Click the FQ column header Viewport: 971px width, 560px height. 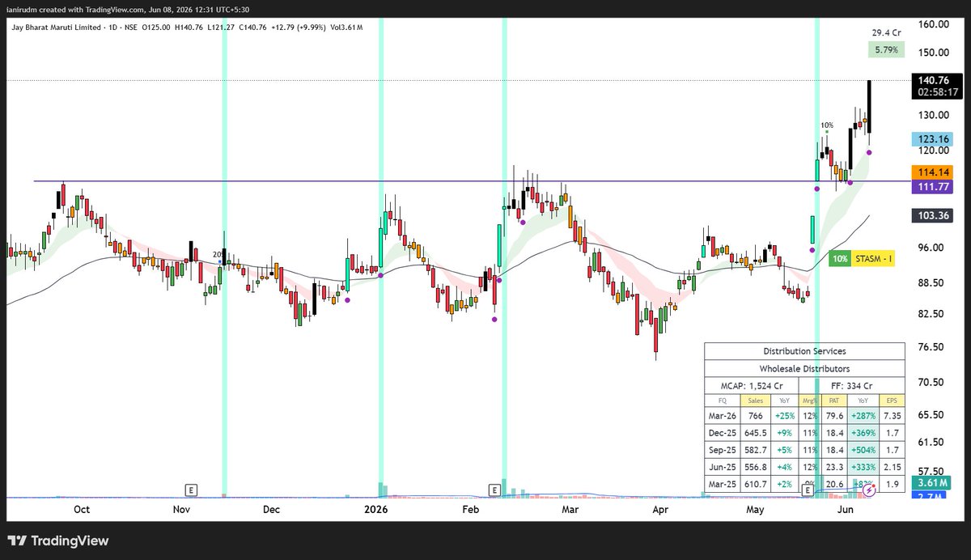click(723, 401)
